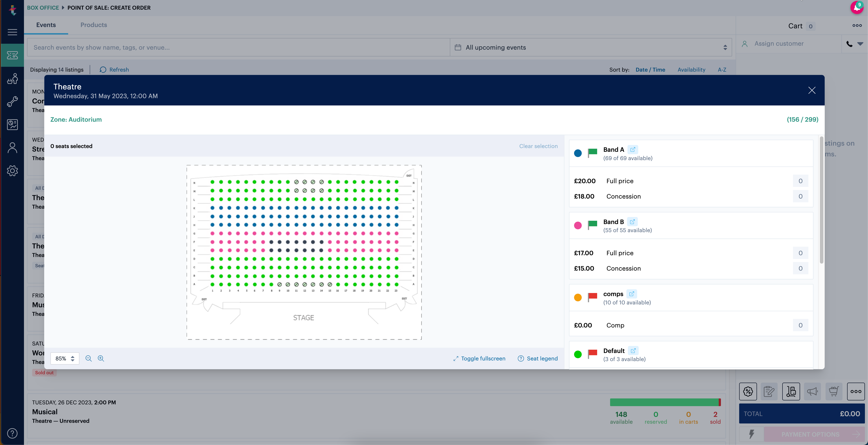Click the Zone: Auditorium heading
The height and width of the screenshot is (445, 868).
pyautogui.click(x=76, y=119)
